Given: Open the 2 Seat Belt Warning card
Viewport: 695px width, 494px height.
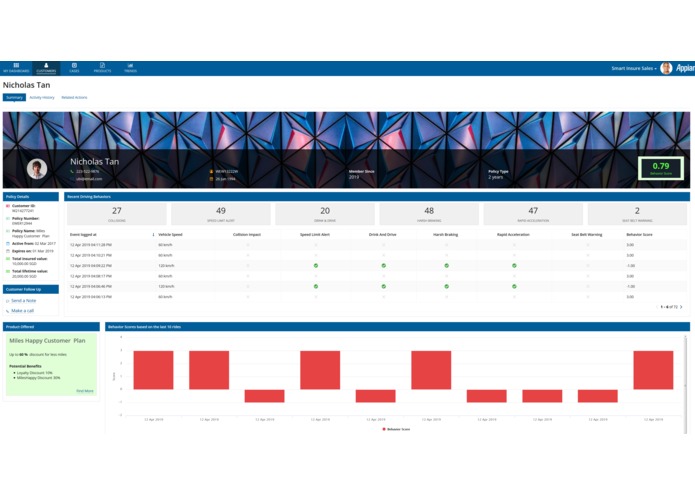Looking at the screenshot, I should click(637, 214).
